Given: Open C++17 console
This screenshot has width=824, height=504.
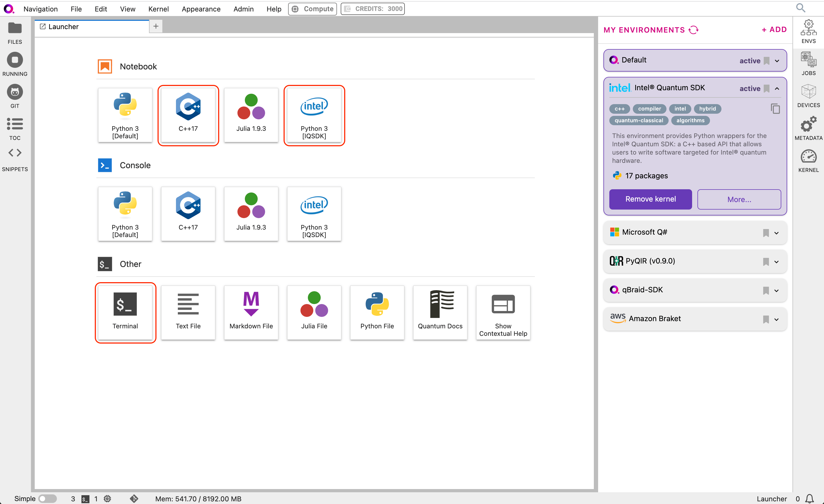Looking at the screenshot, I should point(188,214).
